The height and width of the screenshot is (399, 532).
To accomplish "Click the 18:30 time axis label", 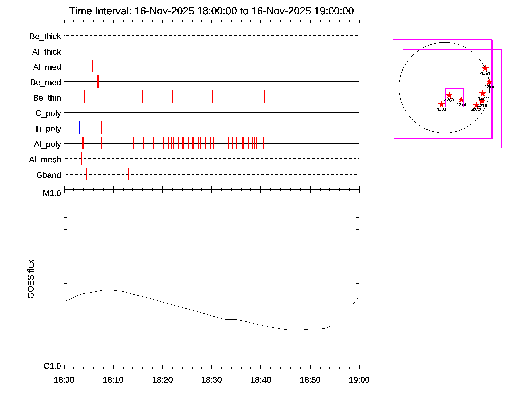I will 211,380.
